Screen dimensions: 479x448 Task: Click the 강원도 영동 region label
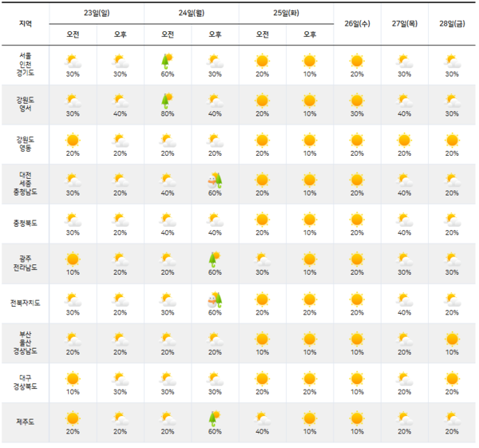26,144
